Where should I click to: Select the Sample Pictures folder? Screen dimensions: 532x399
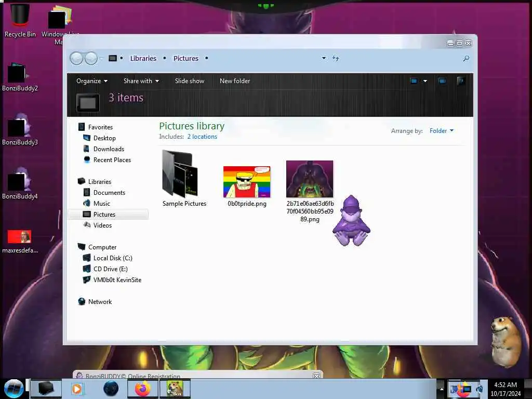coord(184,179)
